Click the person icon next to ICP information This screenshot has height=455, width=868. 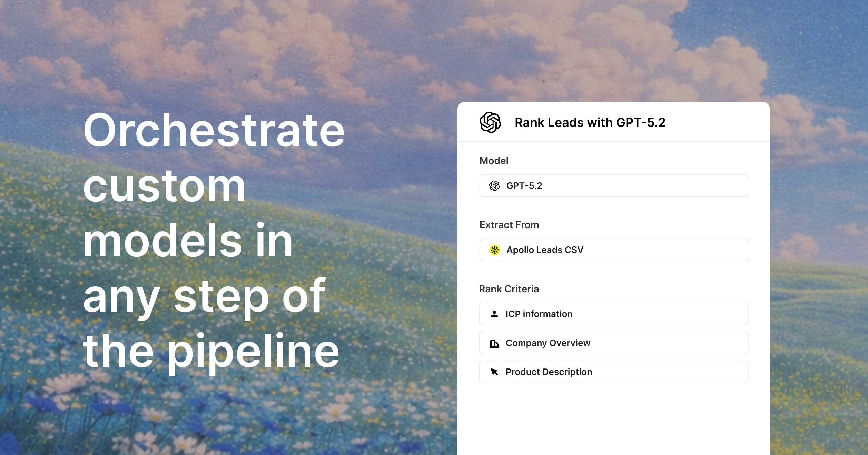(x=494, y=314)
